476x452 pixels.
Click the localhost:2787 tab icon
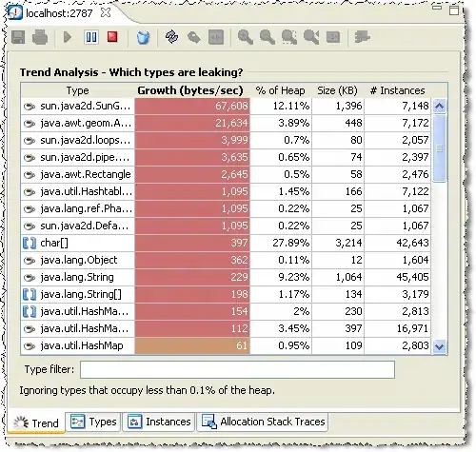tap(15, 12)
